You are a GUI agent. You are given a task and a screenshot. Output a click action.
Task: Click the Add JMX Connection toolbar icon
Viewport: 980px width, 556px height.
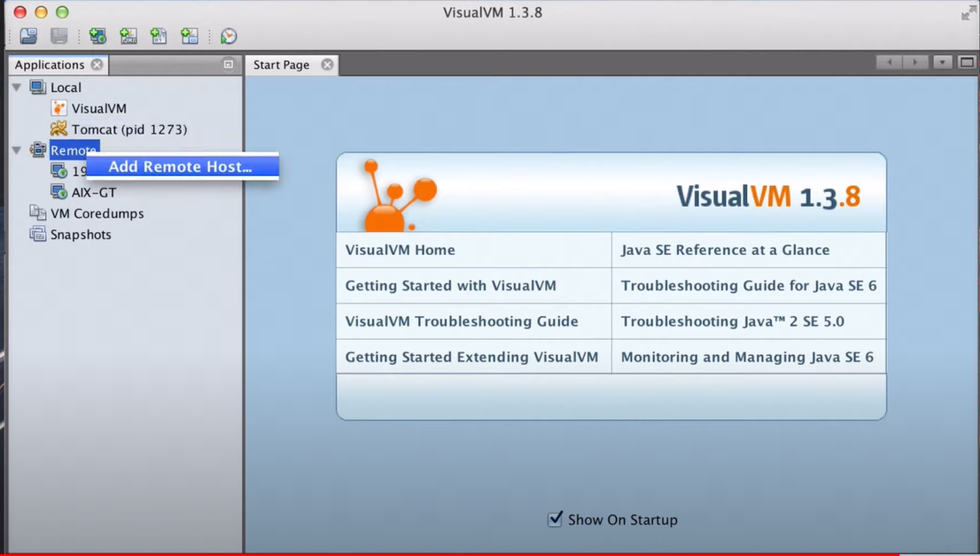[x=128, y=36]
